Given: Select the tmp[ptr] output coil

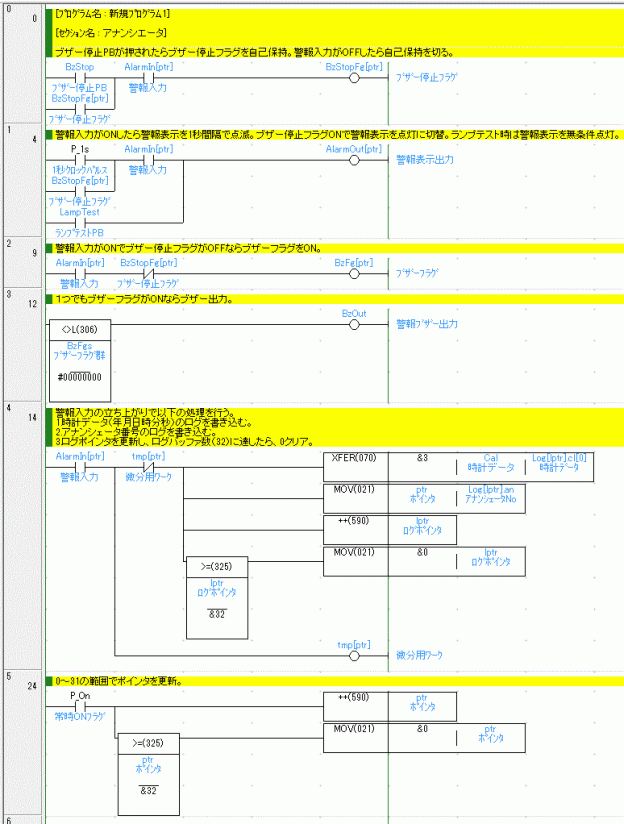Looking at the screenshot, I should [354, 655].
